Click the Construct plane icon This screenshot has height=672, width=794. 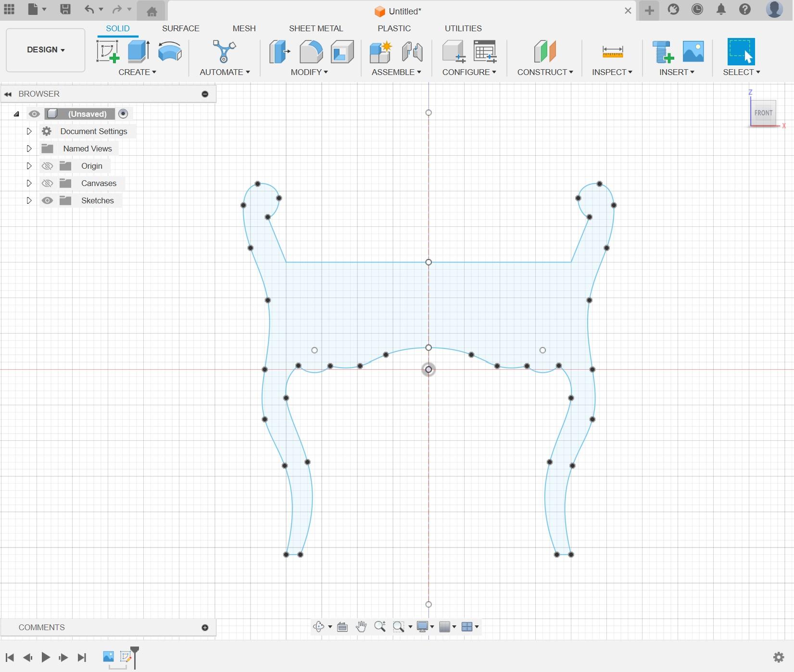[x=545, y=51]
